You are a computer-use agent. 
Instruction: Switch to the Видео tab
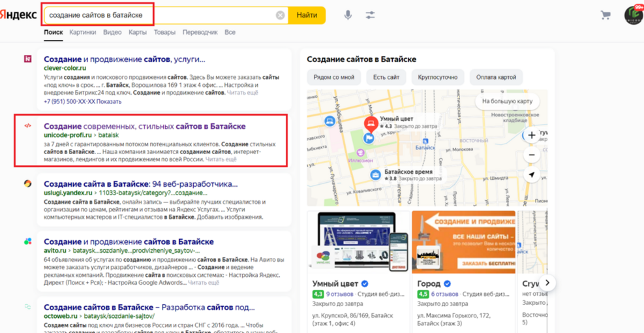pyautogui.click(x=112, y=32)
